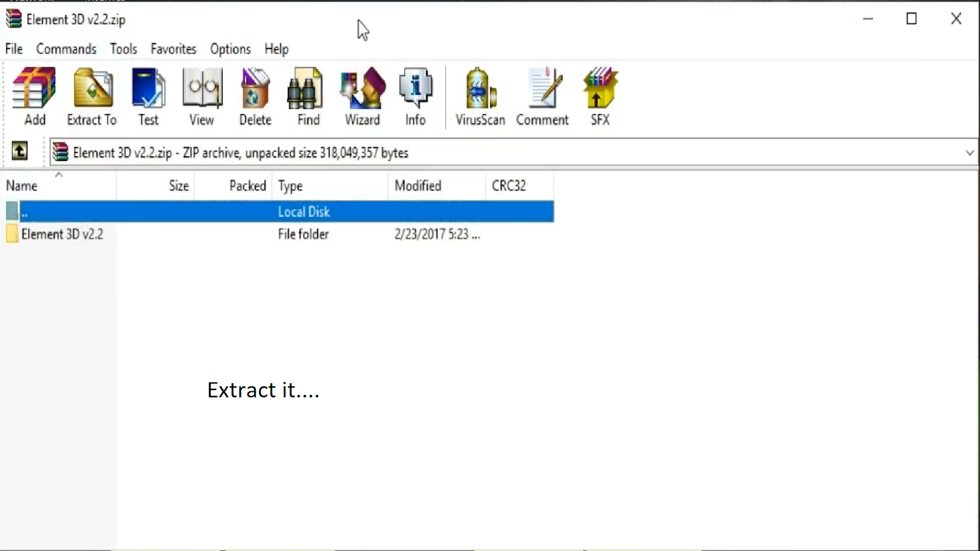980x551 pixels.
Task: Run Test on the archive
Action: 148,96
